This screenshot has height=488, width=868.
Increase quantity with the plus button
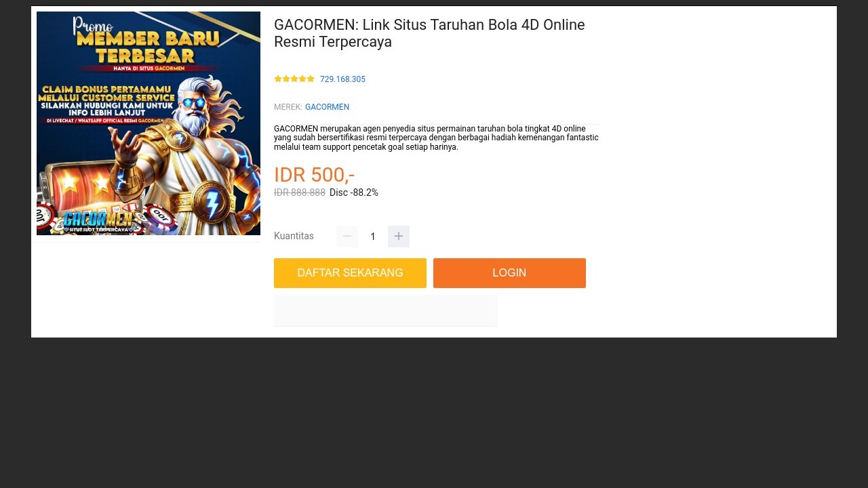(x=399, y=237)
